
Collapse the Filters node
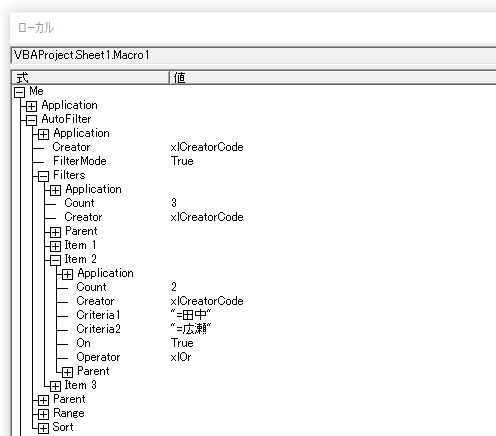[43, 176]
